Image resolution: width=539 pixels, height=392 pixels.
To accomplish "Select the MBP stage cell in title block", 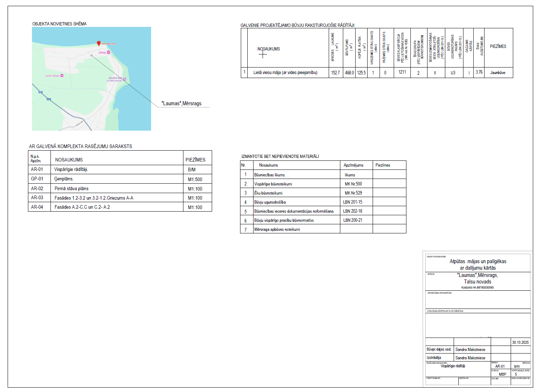I will point(502,374).
